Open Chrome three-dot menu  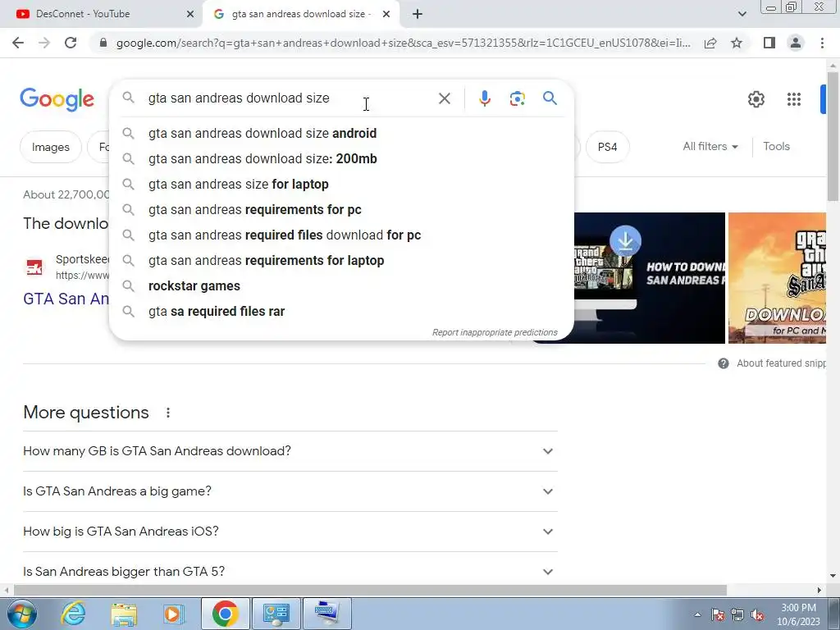point(822,43)
